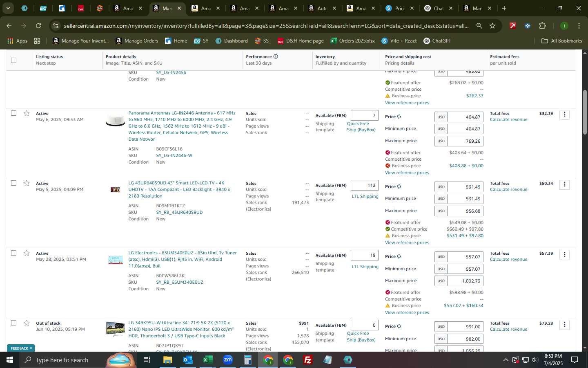Select the LG 65UM340E0UZ listing checkbox
This screenshot has height=368, width=588.
13,253
